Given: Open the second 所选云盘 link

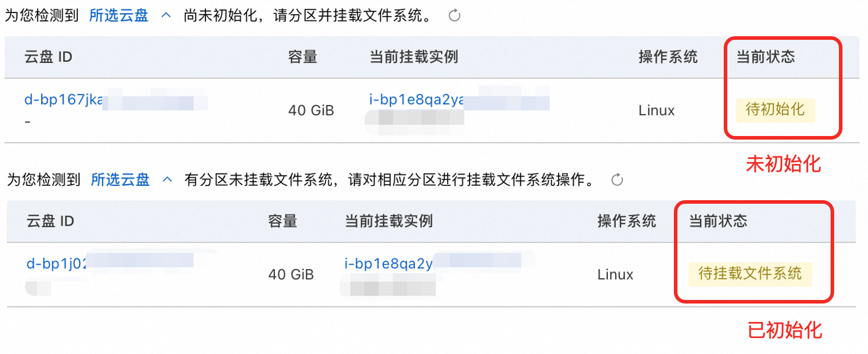Looking at the screenshot, I should [121, 179].
